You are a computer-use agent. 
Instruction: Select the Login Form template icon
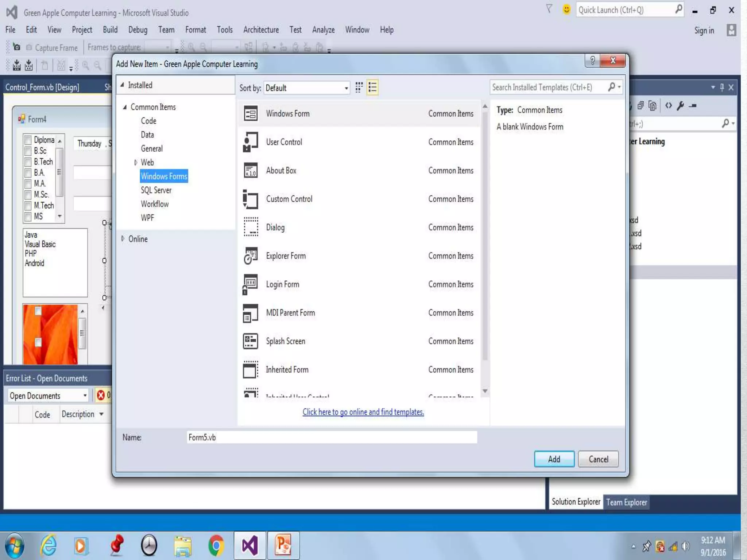click(x=251, y=284)
